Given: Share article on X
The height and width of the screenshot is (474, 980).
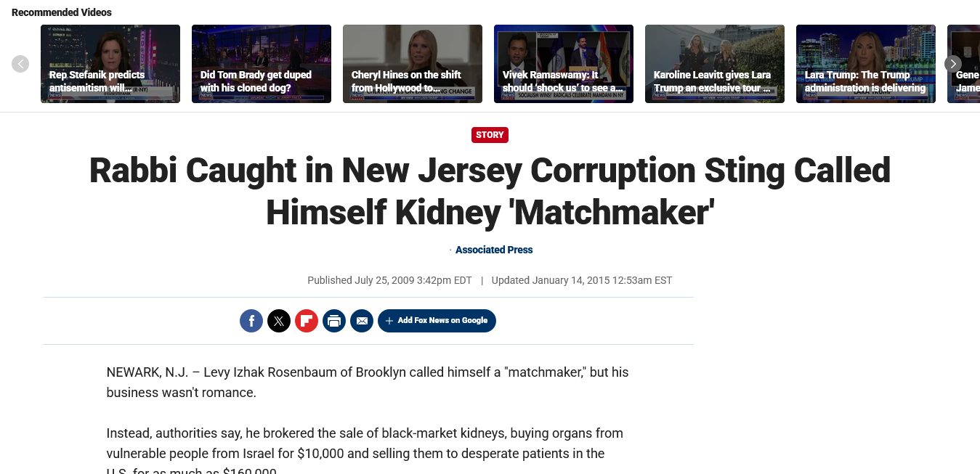Looking at the screenshot, I should [279, 320].
